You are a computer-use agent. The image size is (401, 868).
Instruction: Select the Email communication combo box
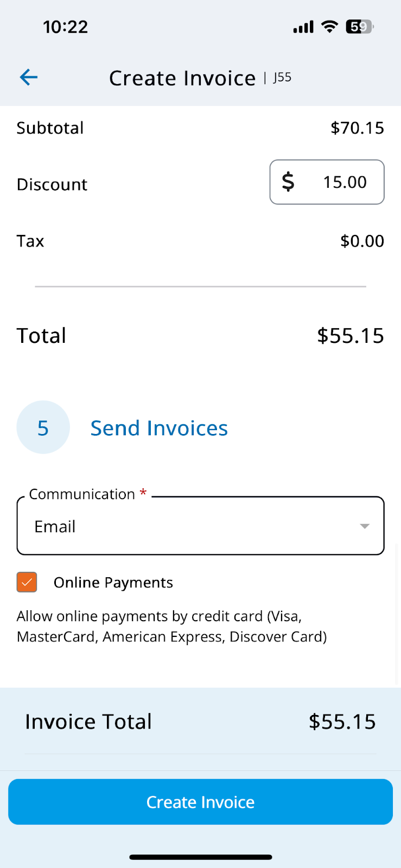pyautogui.click(x=201, y=526)
